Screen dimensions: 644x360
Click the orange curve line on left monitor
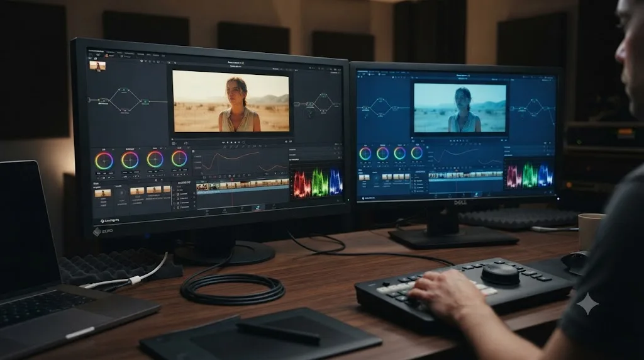tap(230, 158)
